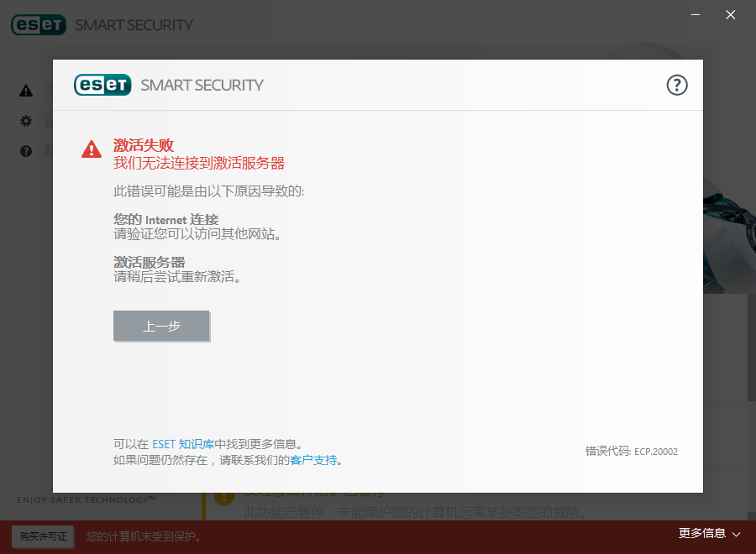This screenshot has width=756, height=554.
Task: Click the 购买许可证 button
Action: click(43, 536)
